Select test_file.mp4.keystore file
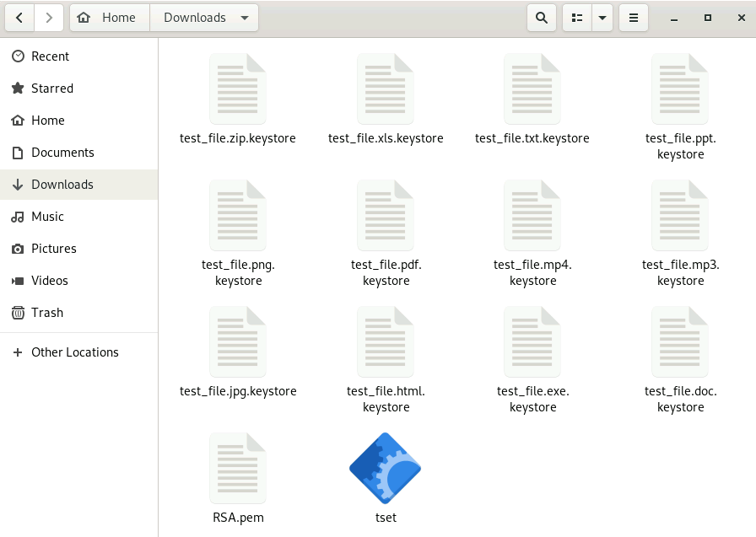The width and height of the screenshot is (756, 537). 532,217
